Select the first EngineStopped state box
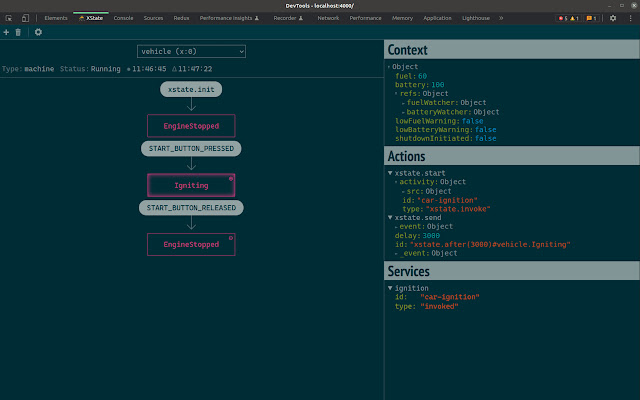This screenshot has width=640, height=400. point(191,126)
